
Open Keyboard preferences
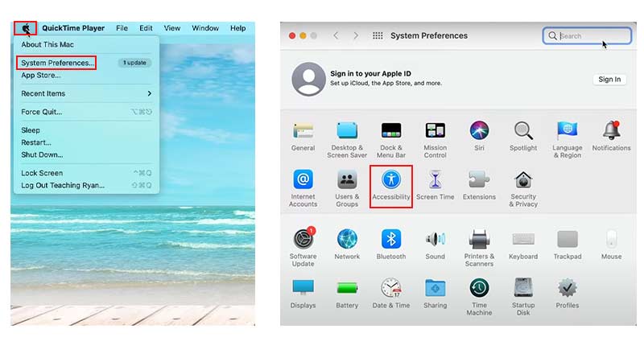pos(523,245)
